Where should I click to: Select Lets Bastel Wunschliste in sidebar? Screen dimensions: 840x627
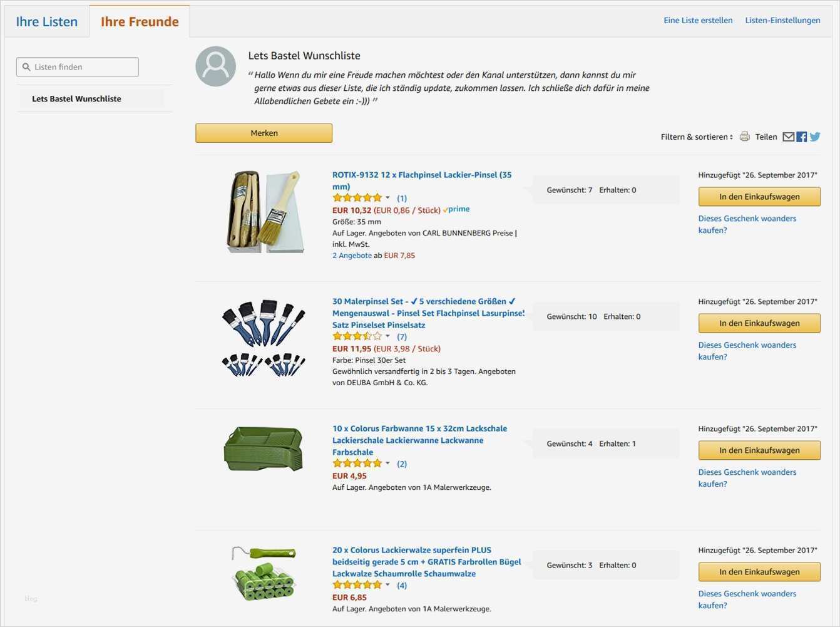tap(76, 99)
